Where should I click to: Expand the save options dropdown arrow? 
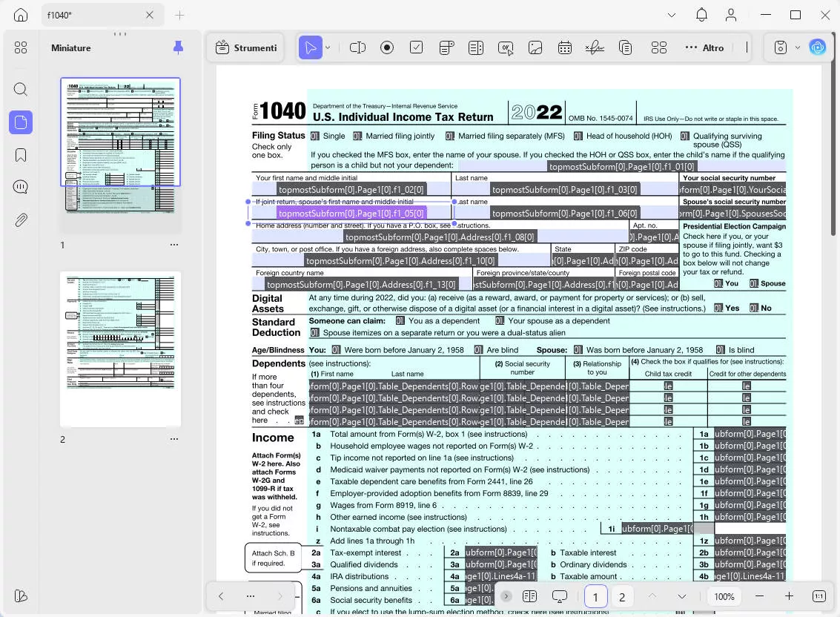[798, 47]
